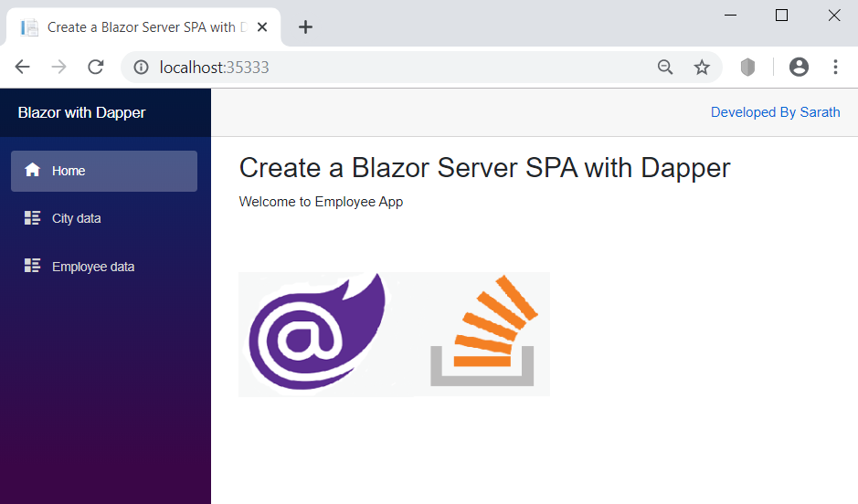Maximize the Chrome window

(781, 16)
